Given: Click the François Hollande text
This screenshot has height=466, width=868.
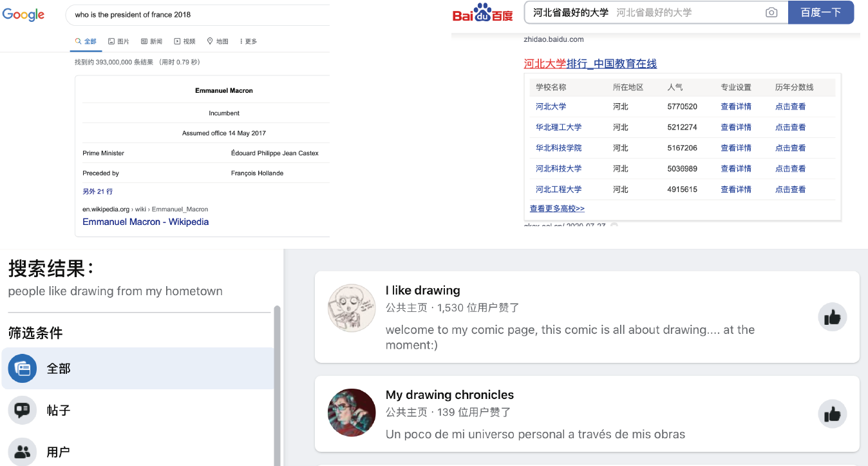Looking at the screenshot, I should (x=257, y=173).
